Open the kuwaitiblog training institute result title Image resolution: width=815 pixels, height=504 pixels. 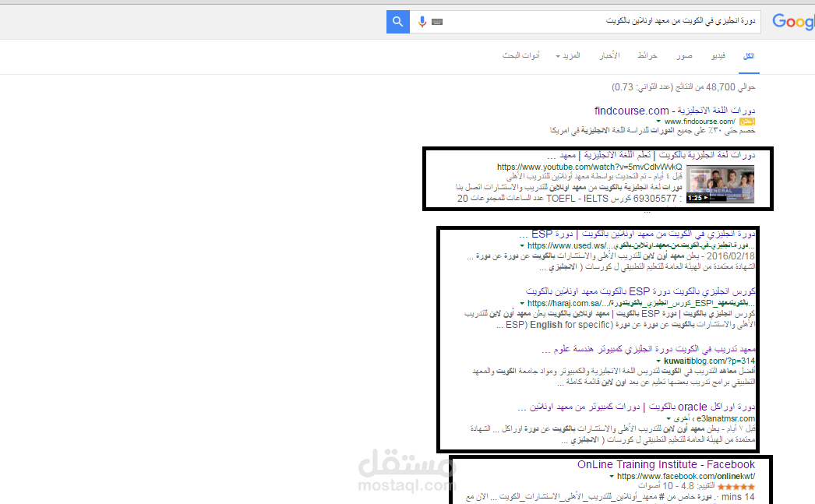pos(648,349)
